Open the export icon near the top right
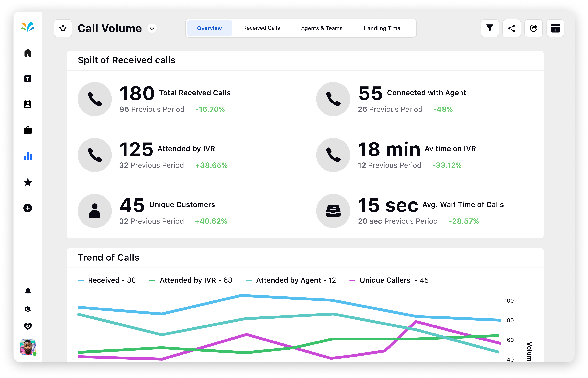The image size is (588, 378). 534,28
